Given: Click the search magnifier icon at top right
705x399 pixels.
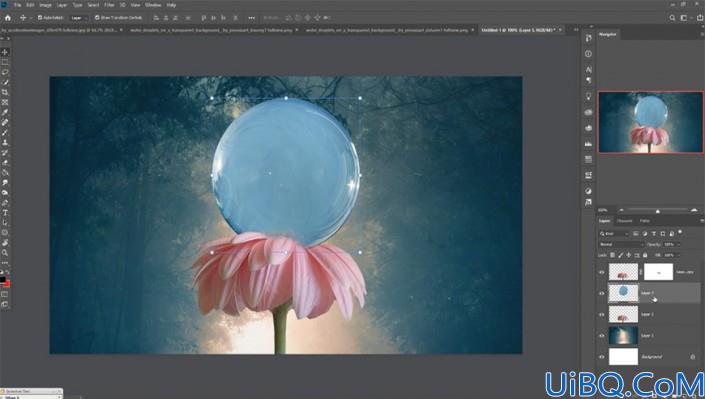Looking at the screenshot, I should [x=672, y=18].
